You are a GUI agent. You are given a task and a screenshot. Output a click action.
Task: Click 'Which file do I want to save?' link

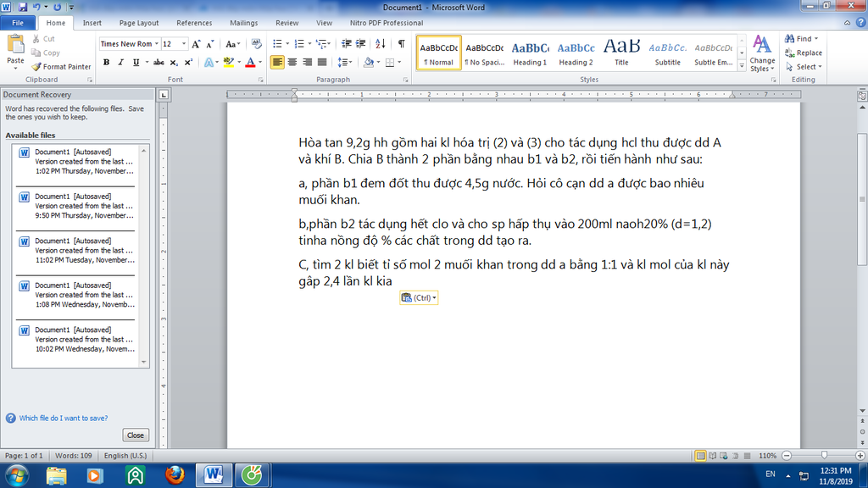[x=64, y=419]
